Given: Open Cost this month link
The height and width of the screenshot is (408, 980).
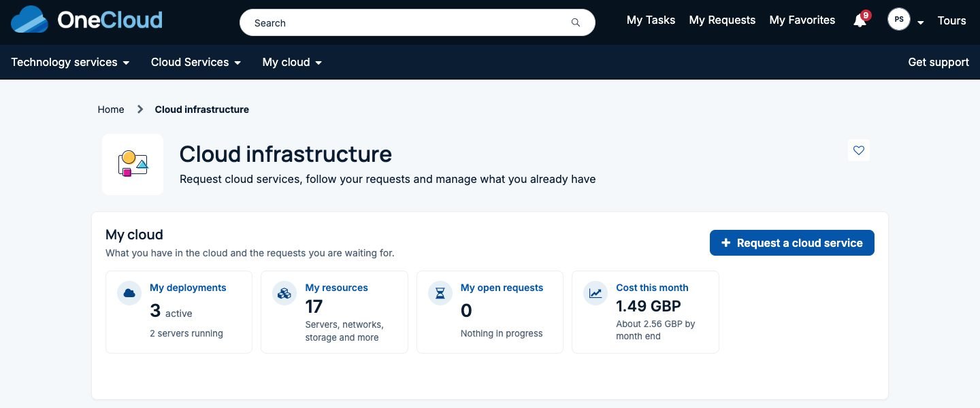Looking at the screenshot, I should (652, 288).
